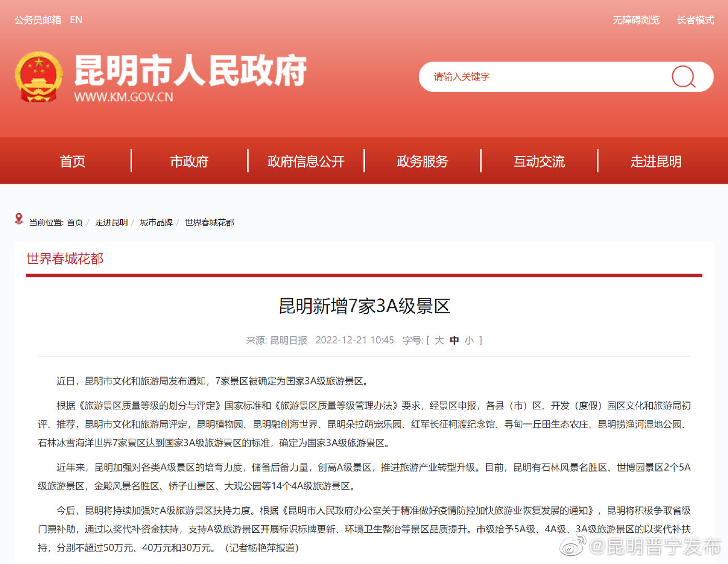Open breadcrumb link 城市品牌

tap(156, 222)
